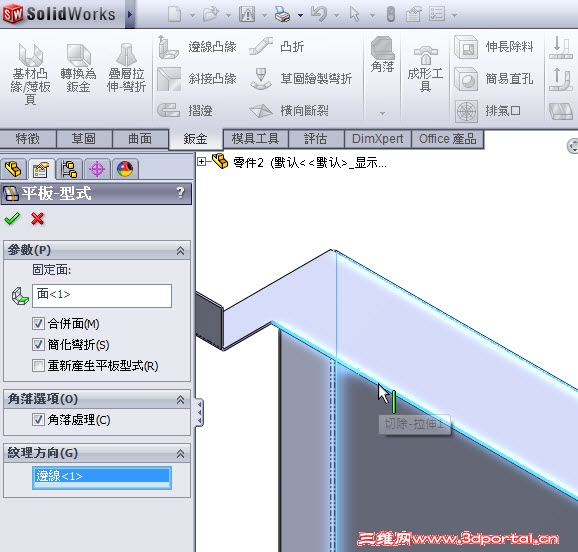Cancel with the red X button
The image size is (578, 552).
pos(37,219)
